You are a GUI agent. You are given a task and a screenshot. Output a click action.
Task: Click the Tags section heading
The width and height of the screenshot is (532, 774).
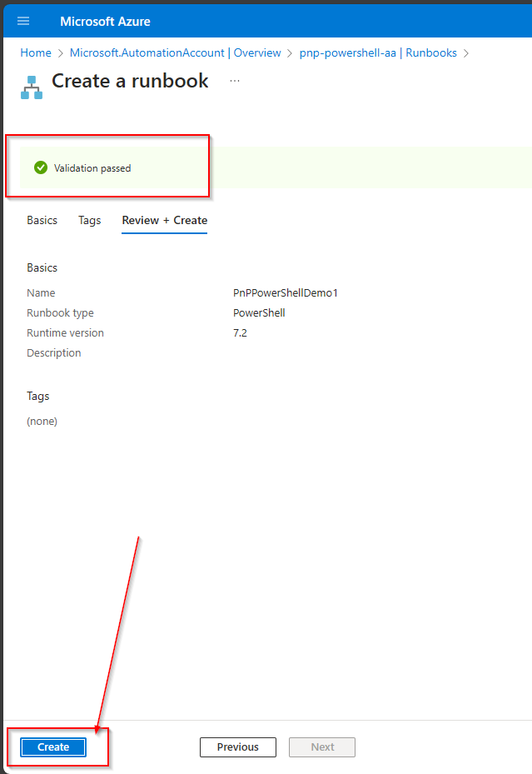38,397
